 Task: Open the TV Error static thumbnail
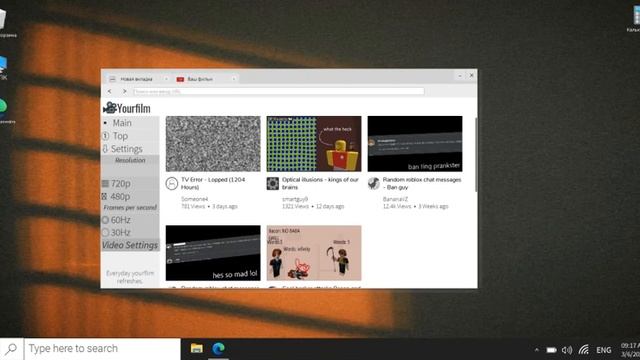[213, 144]
